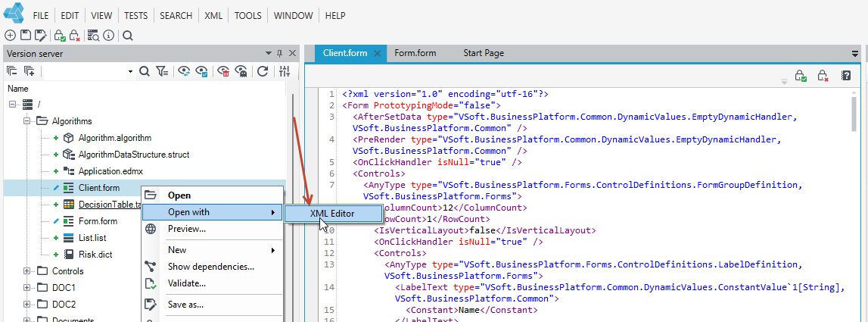Select the Client.form tree row
The image size is (868, 322).
point(145,188)
